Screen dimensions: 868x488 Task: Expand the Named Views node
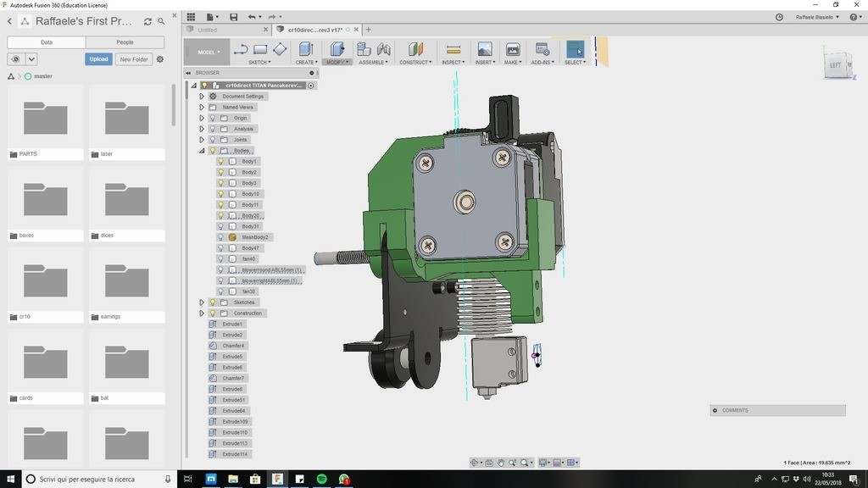[202, 108]
